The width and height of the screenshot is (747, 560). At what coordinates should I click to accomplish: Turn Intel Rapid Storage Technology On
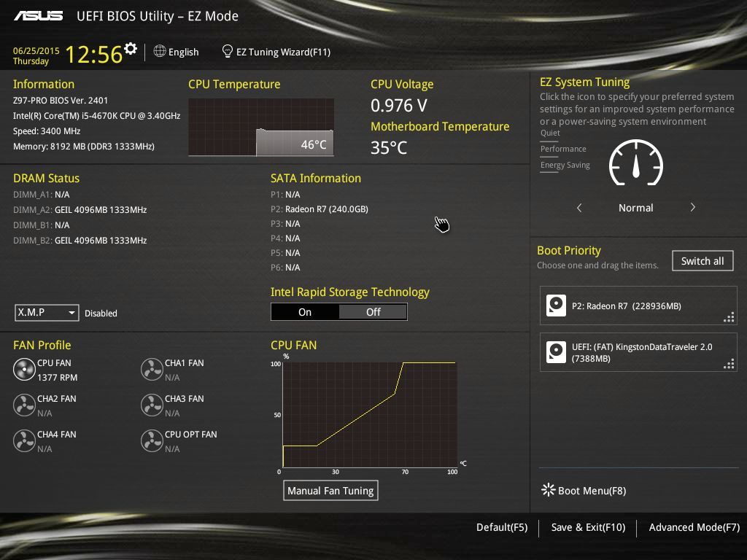[x=305, y=312]
